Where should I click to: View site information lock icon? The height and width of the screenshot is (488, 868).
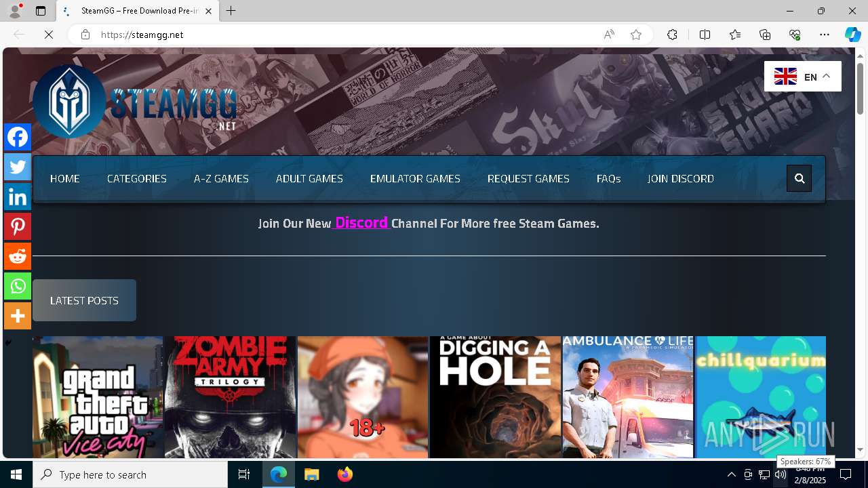click(x=85, y=35)
